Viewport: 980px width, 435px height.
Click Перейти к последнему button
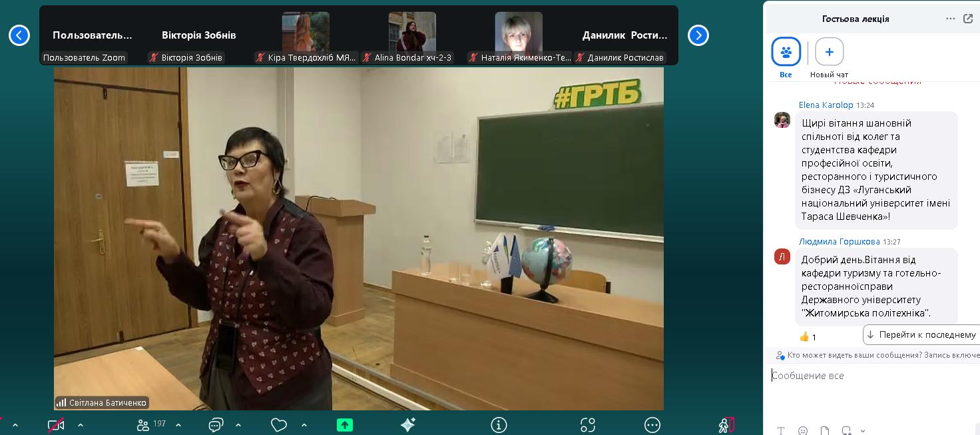click(x=921, y=334)
